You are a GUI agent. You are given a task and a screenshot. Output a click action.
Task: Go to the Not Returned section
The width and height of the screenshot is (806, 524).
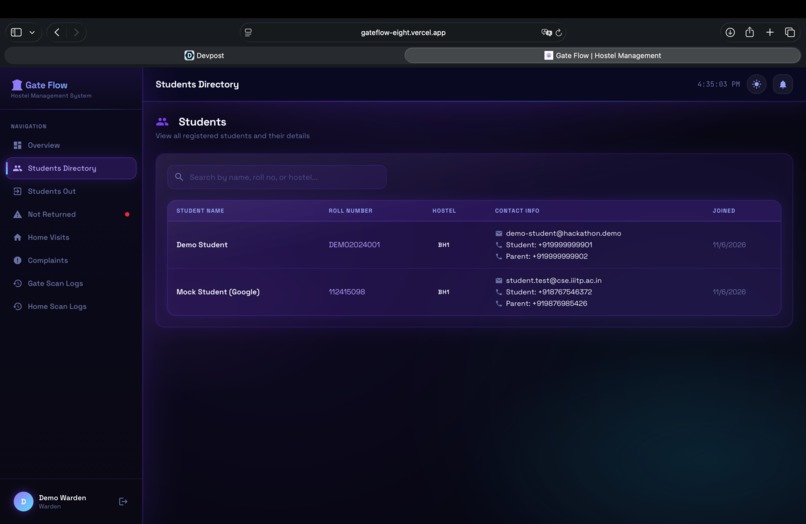71,214
